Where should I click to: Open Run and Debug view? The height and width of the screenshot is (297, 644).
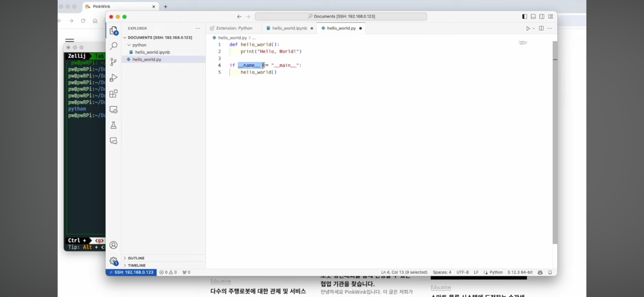pos(113,78)
